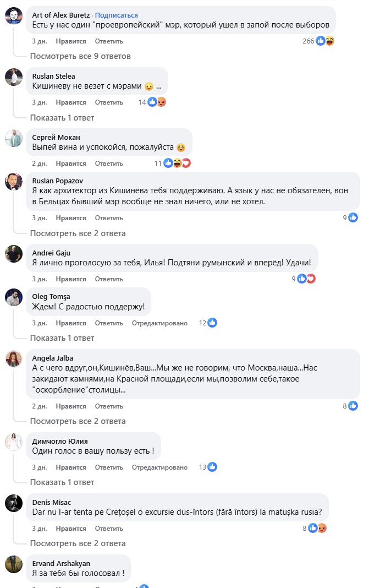Open reactions on Denis Misac's comment
Image resolution: width=380 pixels, height=588 pixels.
pyautogui.click(x=317, y=528)
